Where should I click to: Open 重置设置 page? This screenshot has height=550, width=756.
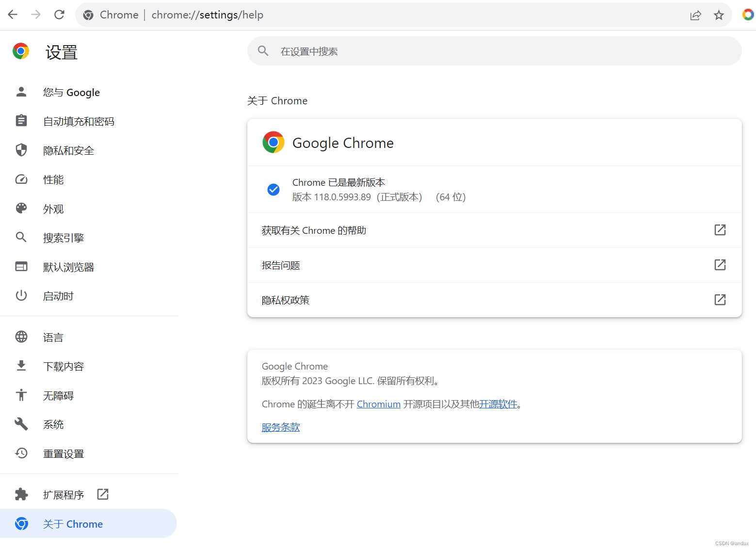pyautogui.click(x=89, y=453)
